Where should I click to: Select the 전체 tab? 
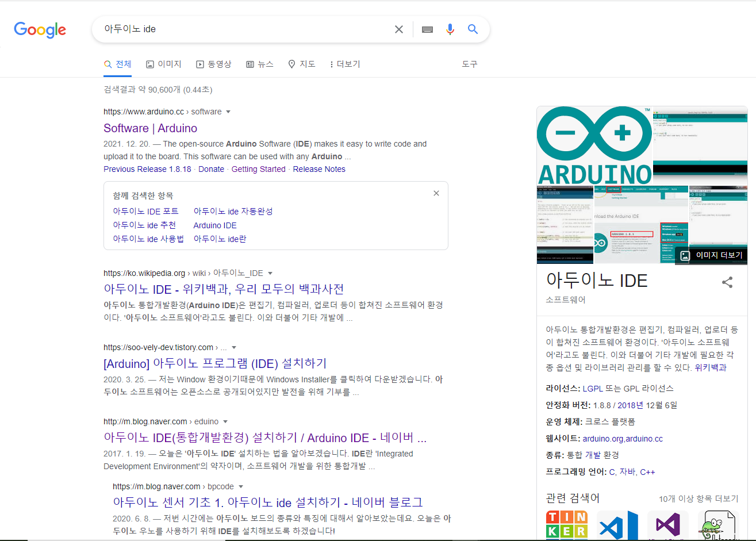(x=118, y=64)
